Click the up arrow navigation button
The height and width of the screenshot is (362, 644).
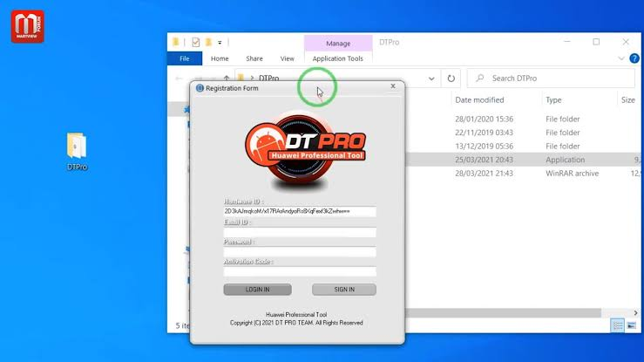click(x=227, y=79)
